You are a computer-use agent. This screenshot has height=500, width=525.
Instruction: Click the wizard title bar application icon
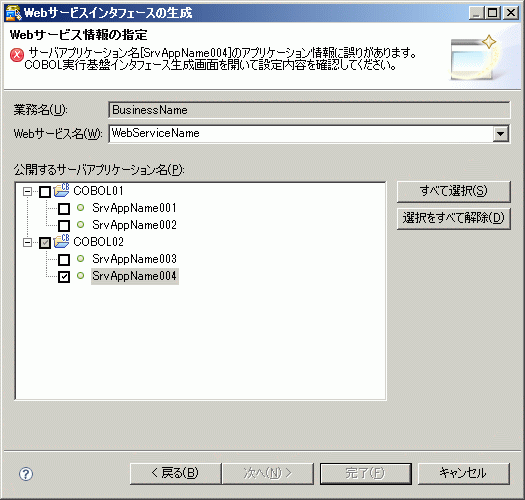[13, 13]
